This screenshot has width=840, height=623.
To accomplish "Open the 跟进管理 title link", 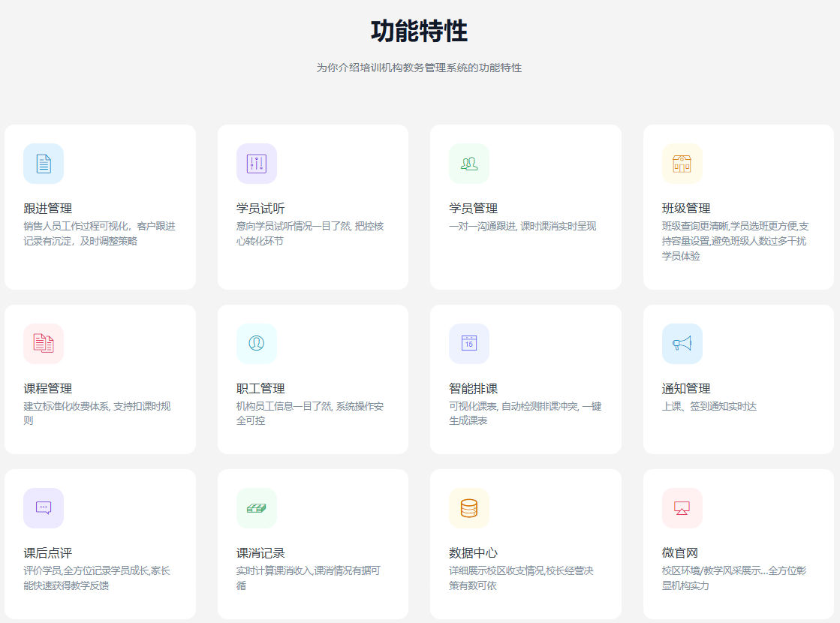I will tap(48, 209).
